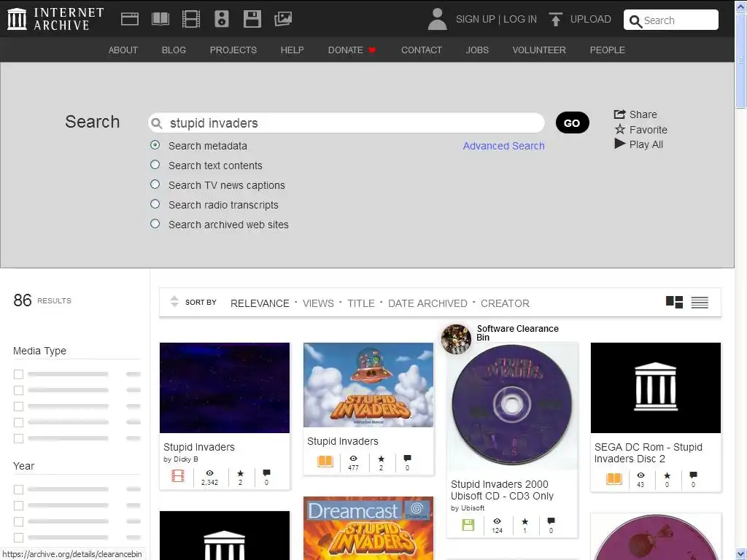The width and height of the screenshot is (747, 560).
Task: Sort results by CREATOR
Action: tap(505, 303)
